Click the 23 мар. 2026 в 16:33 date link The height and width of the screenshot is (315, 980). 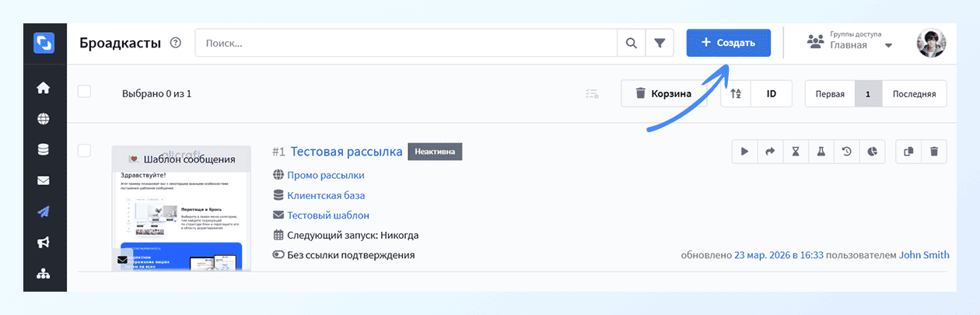[779, 254]
